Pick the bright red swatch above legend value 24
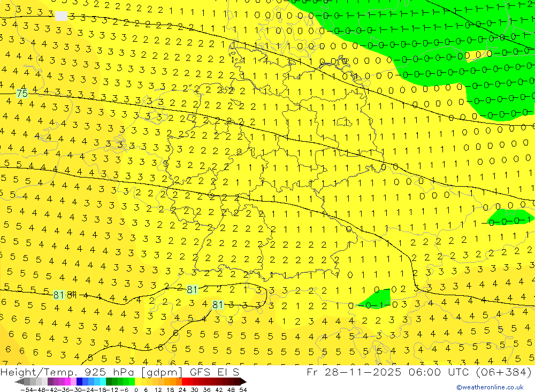The width and height of the screenshot is (535, 392). [x=184, y=381]
